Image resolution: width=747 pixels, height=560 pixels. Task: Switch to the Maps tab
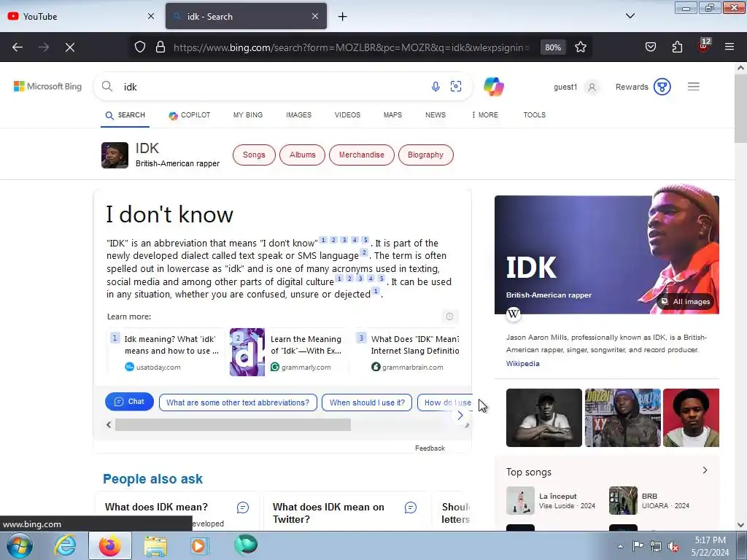pyautogui.click(x=392, y=115)
